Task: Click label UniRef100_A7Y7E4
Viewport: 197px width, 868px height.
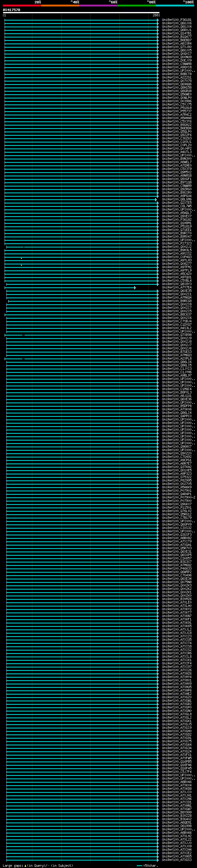Action: coord(177,287)
